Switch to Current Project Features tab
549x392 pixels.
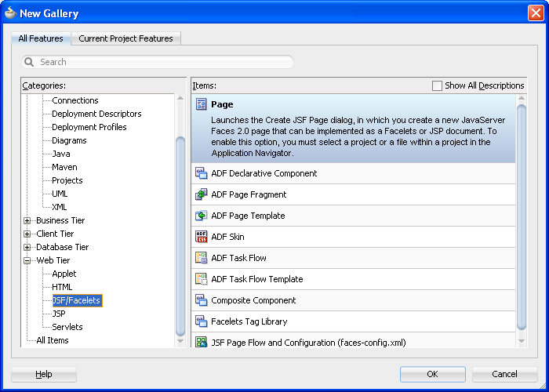point(125,38)
